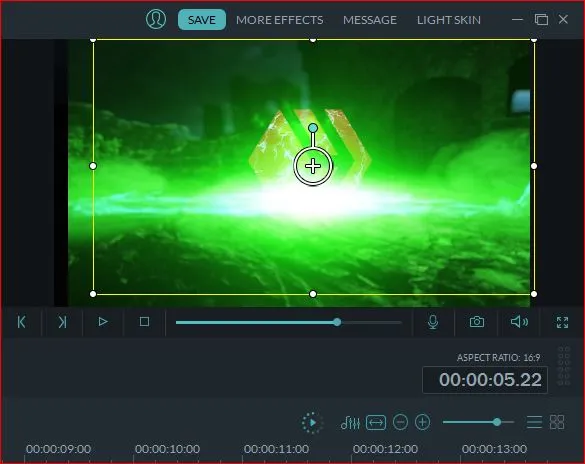Switch to grid view track layout
This screenshot has width=585, height=464.
[557, 422]
